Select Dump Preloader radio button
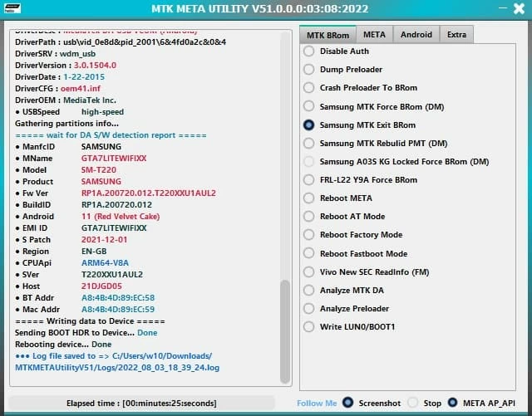The height and width of the screenshot is (416, 532). (309, 70)
